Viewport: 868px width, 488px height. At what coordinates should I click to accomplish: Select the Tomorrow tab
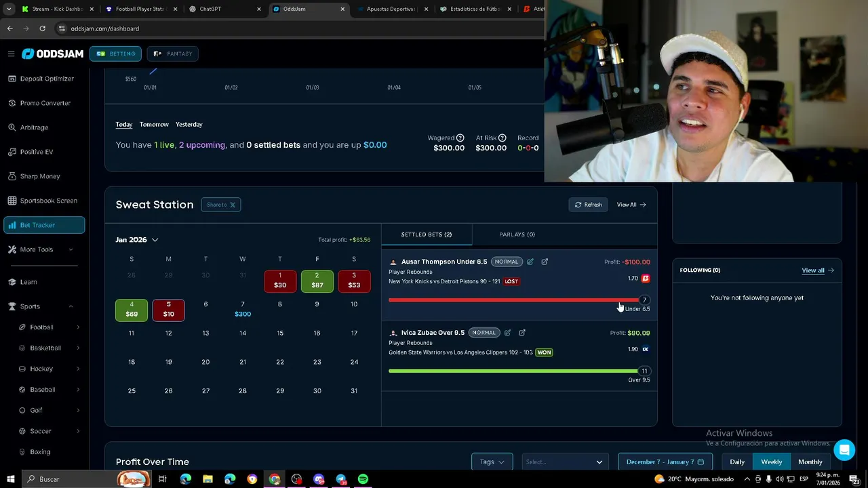(154, 125)
